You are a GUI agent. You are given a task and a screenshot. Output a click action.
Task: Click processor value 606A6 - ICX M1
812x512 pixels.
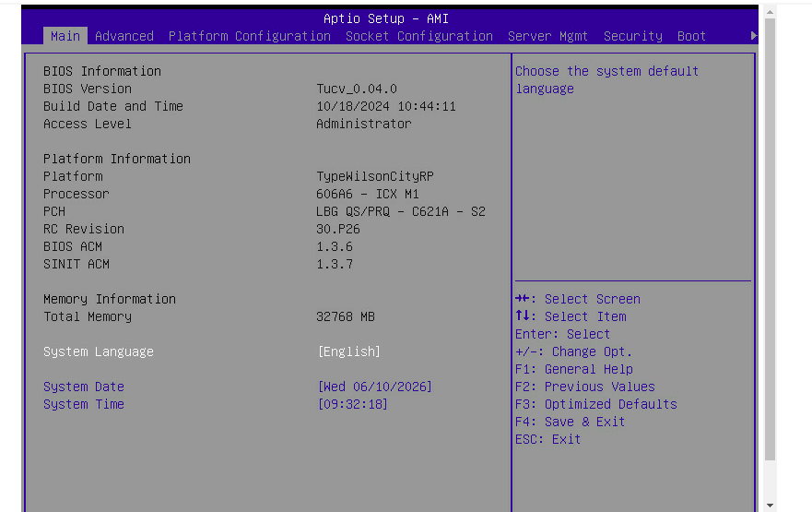coord(368,195)
